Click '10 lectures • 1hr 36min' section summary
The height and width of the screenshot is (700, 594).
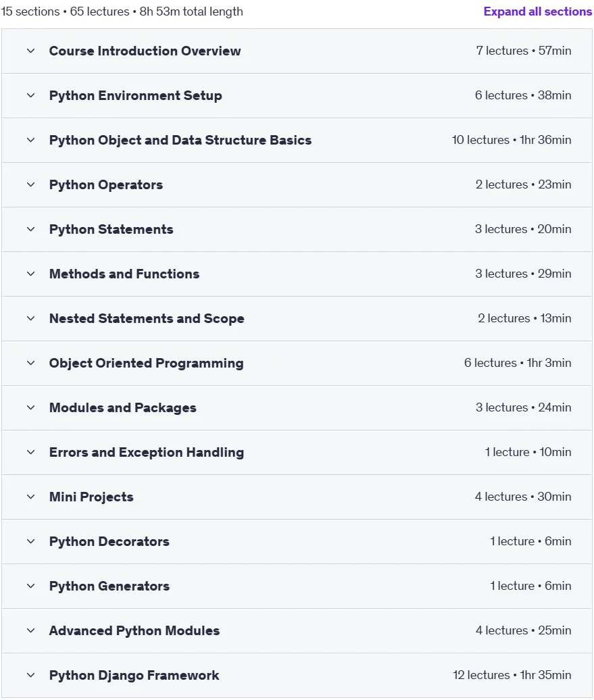click(x=512, y=140)
